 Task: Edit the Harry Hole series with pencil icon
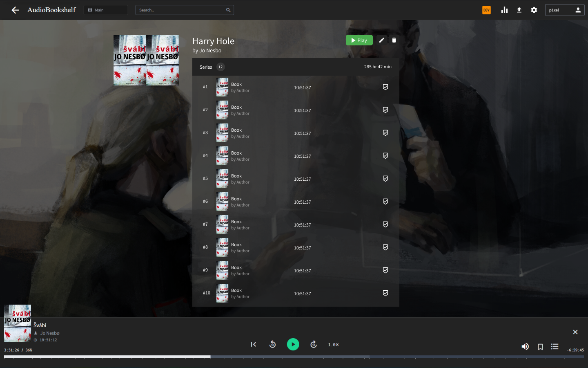381,40
